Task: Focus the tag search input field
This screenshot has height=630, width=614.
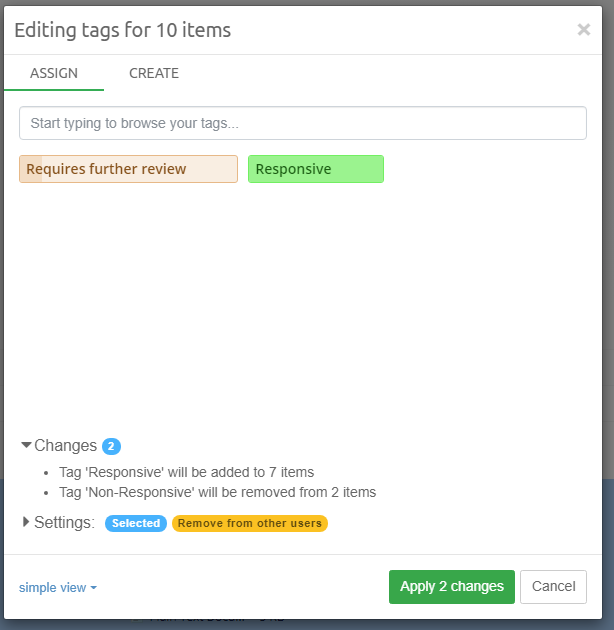Action: [302, 124]
